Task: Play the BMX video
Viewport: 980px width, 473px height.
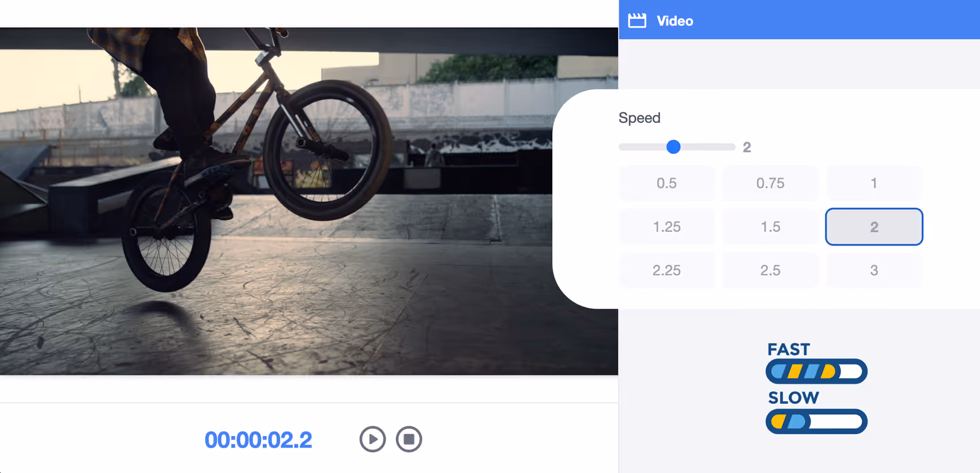Action: point(372,440)
